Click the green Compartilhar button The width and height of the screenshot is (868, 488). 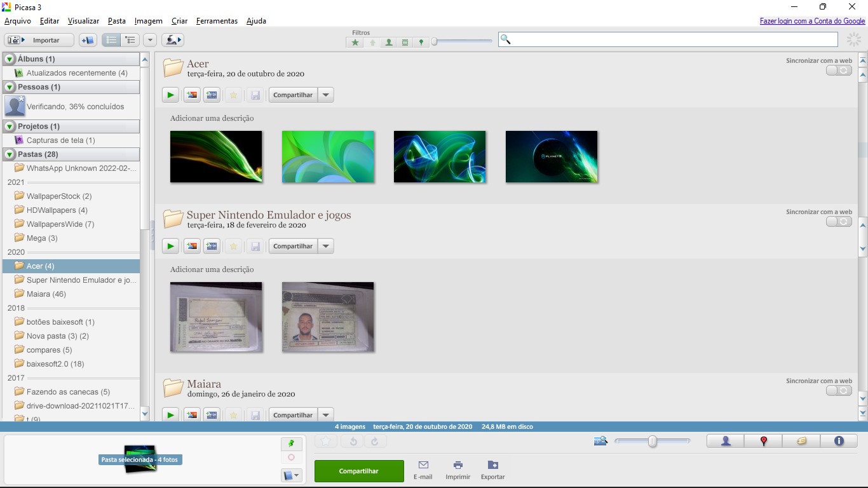pyautogui.click(x=359, y=471)
